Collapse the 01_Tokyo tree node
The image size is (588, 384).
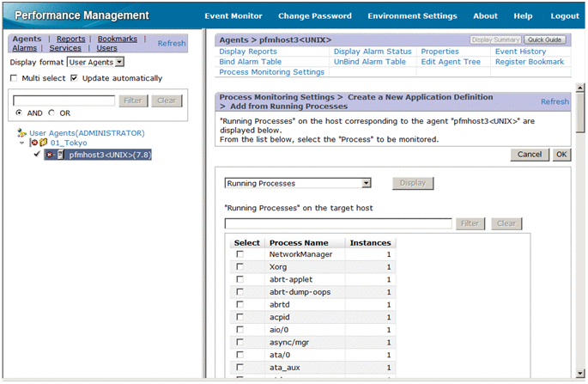[x=23, y=143]
